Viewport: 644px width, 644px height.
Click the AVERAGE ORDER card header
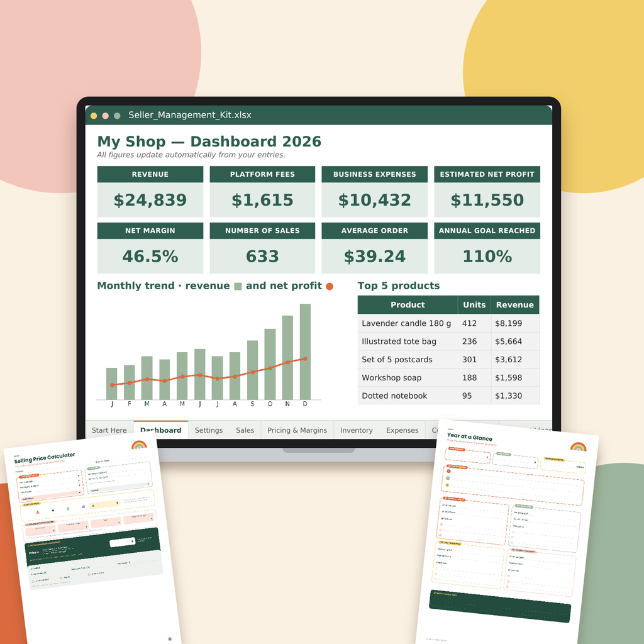pos(375,230)
